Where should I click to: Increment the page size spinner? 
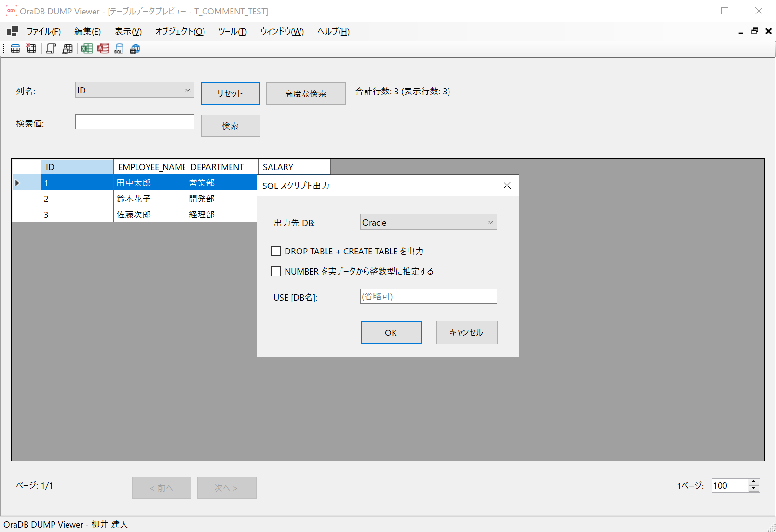(753, 482)
